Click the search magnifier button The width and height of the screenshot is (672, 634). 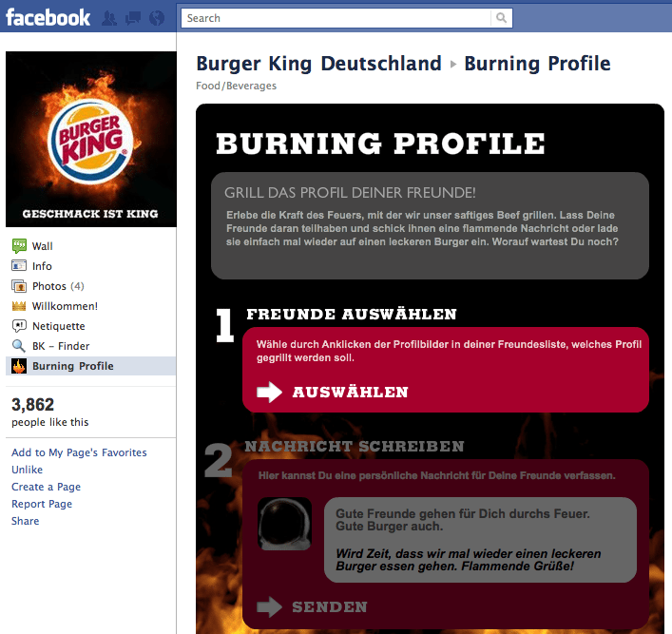501,18
